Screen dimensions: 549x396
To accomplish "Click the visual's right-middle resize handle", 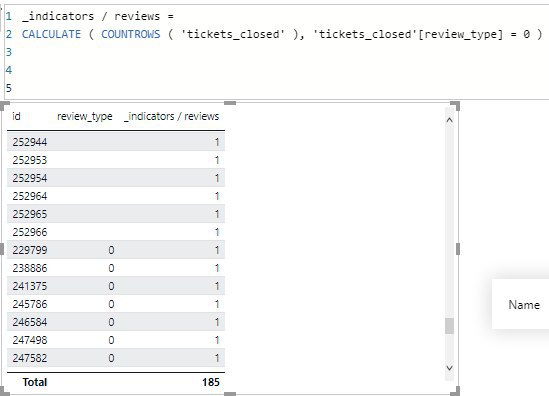I will 458,249.
